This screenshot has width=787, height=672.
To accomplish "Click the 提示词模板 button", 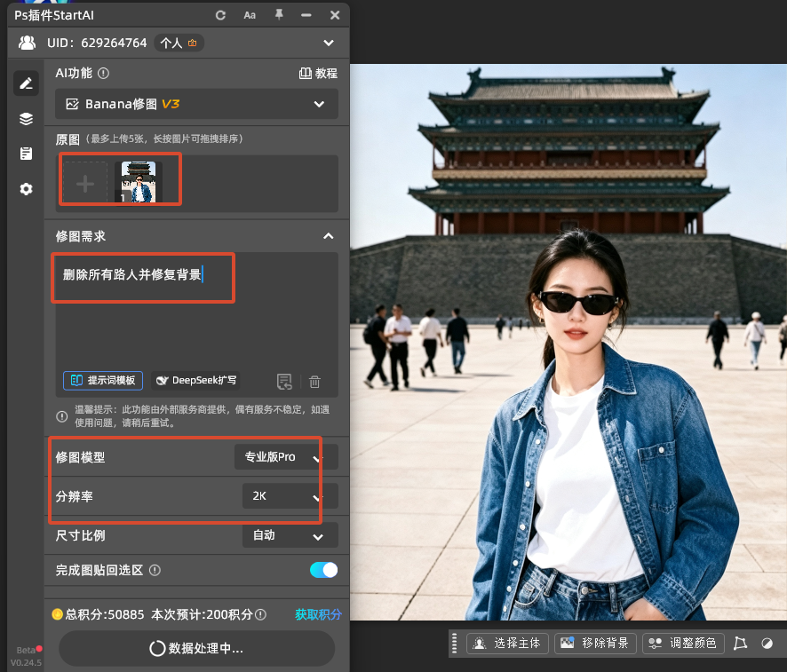I will [x=103, y=381].
